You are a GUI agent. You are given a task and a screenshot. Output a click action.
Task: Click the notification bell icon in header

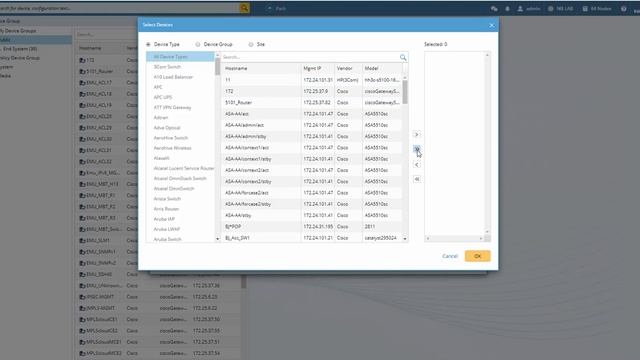coord(507,9)
